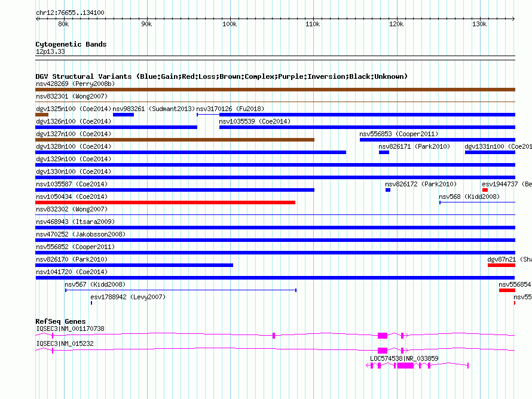
Task: Click the 120k mark on the ruler
Action: 396,24
